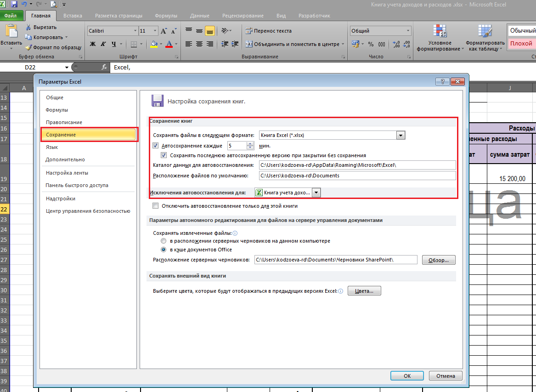The width and height of the screenshot is (536, 392).
Task: Open Conditional Formatting (Условное форматирование)
Action: coord(440,38)
